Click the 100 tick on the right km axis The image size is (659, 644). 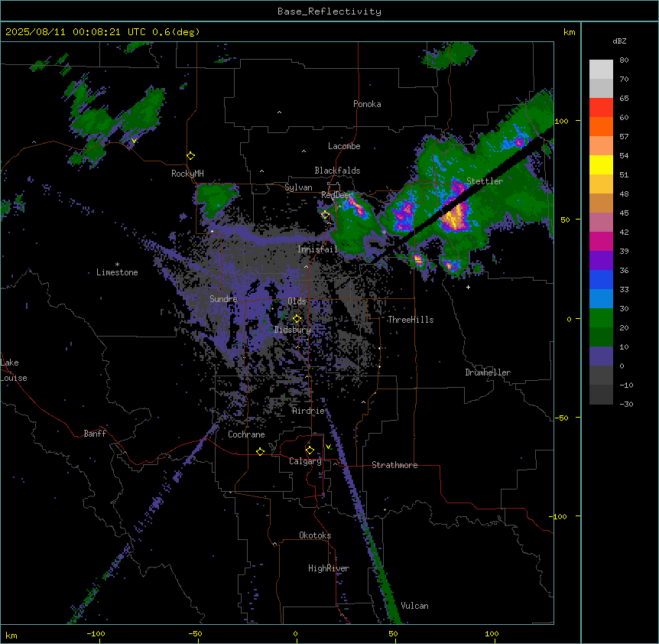[561, 121]
